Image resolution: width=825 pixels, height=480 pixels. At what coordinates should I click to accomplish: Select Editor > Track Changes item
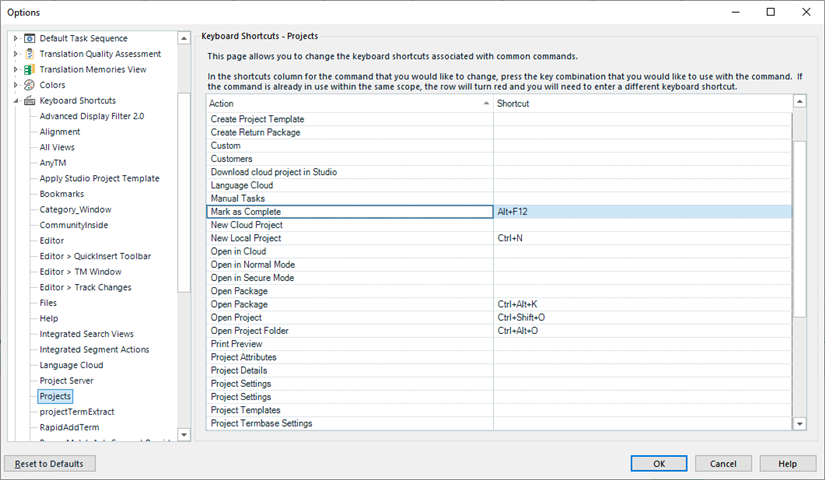(x=85, y=287)
